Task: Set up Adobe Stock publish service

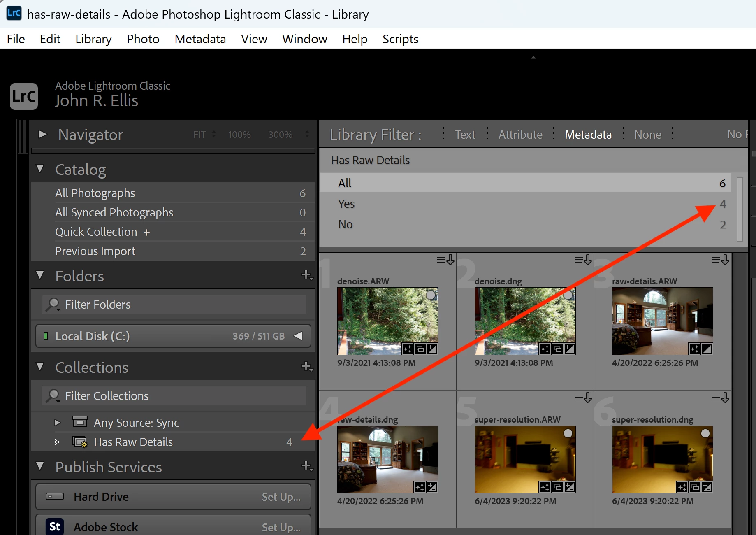Action: coord(281,527)
